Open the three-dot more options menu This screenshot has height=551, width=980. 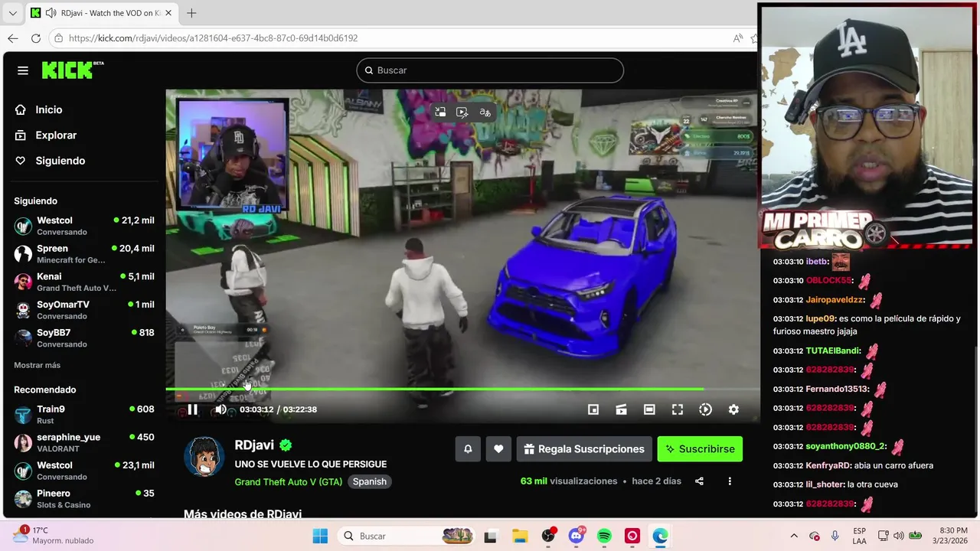[x=730, y=481]
